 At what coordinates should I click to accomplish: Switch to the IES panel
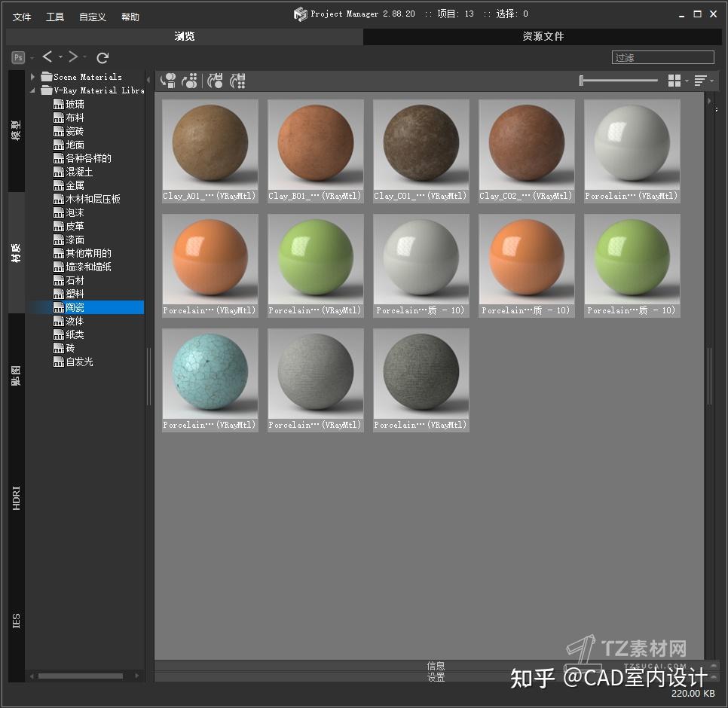15,620
